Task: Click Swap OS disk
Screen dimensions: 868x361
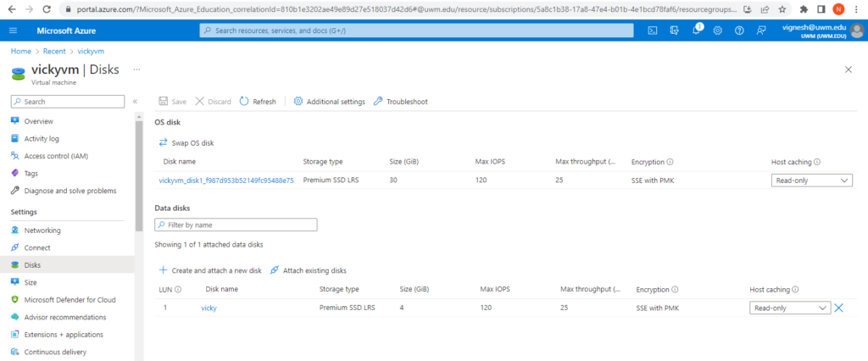Action: point(186,143)
